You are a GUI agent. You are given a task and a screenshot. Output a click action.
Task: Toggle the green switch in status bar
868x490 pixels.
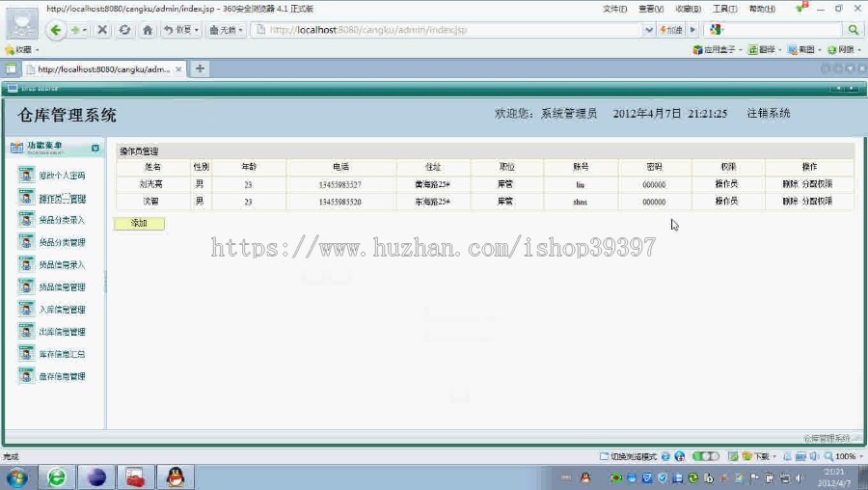click(706, 456)
